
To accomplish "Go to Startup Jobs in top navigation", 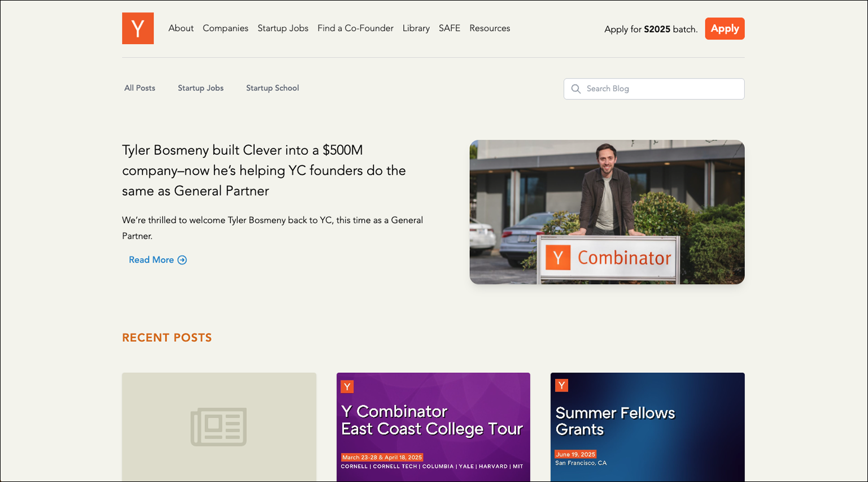I will [283, 28].
